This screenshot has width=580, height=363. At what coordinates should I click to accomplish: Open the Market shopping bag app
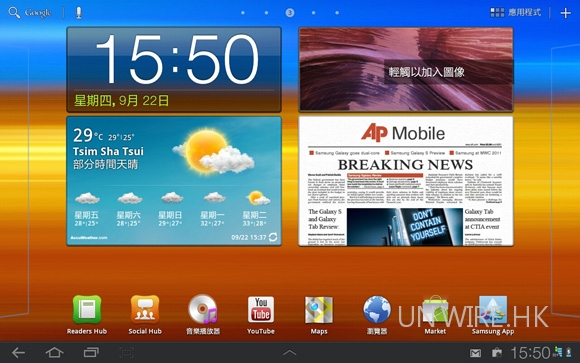pyautogui.click(x=435, y=310)
